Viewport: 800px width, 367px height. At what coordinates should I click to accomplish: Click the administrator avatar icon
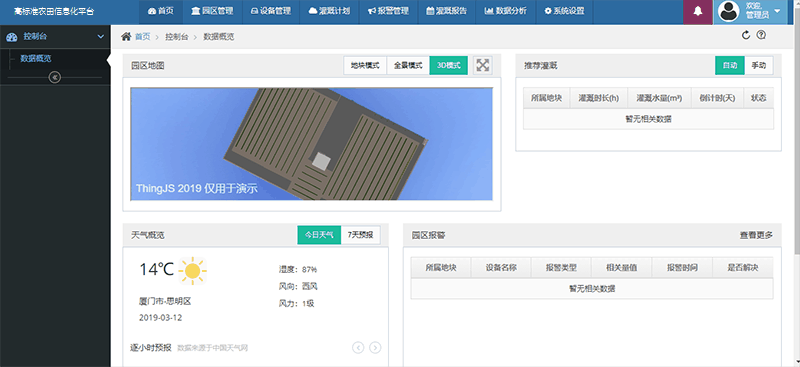point(729,12)
